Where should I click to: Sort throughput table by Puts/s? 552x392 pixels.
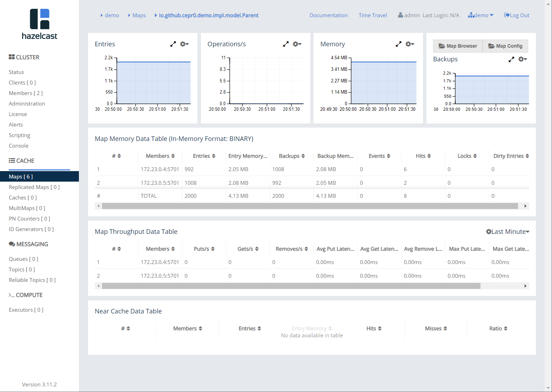(x=204, y=249)
